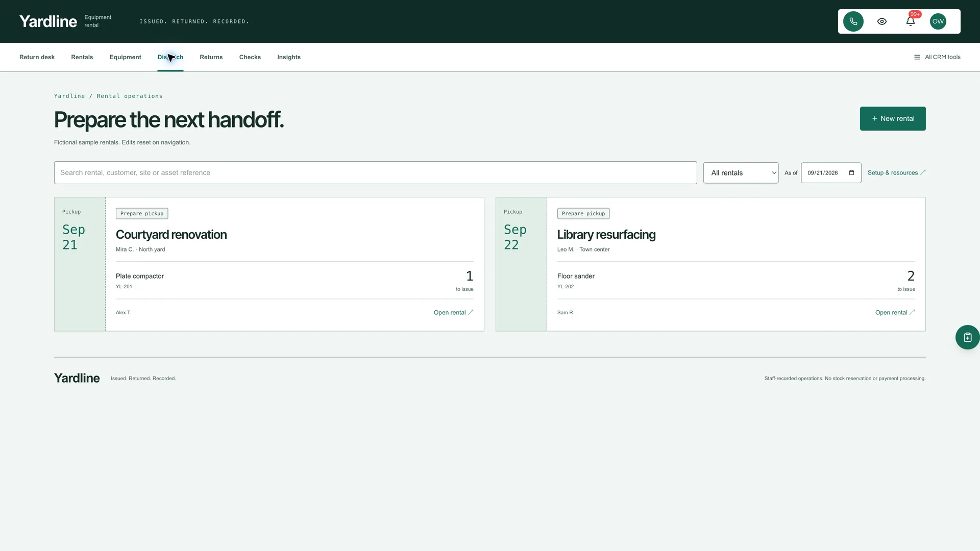Image resolution: width=980 pixels, height=551 pixels.
Task: Select the Checks tab
Action: 250,57
